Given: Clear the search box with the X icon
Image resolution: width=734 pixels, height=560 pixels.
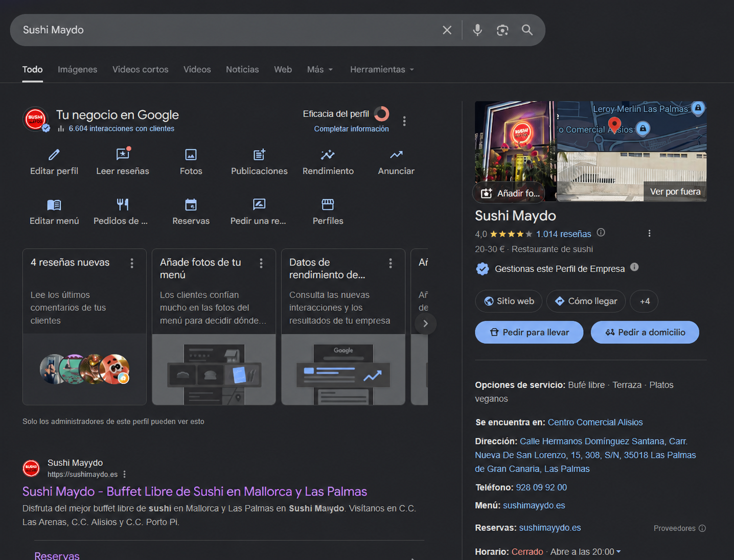Looking at the screenshot, I should pos(447,30).
